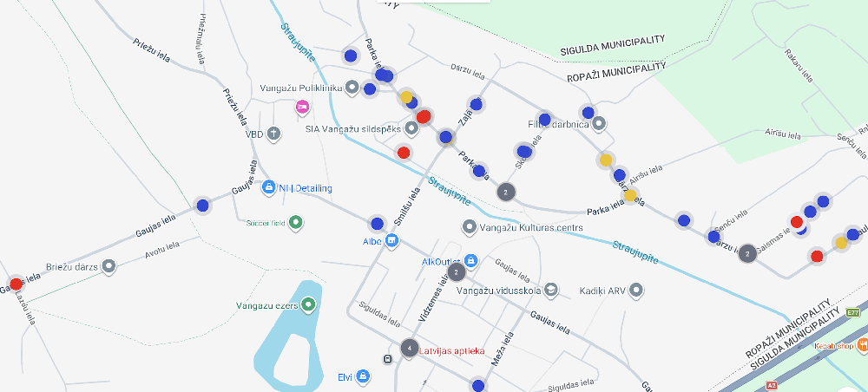Image resolution: width=868 pixels, height=392 pixels.
Task: Select the Vangažu Kultūras centrs pin
Action: point(470,227)
